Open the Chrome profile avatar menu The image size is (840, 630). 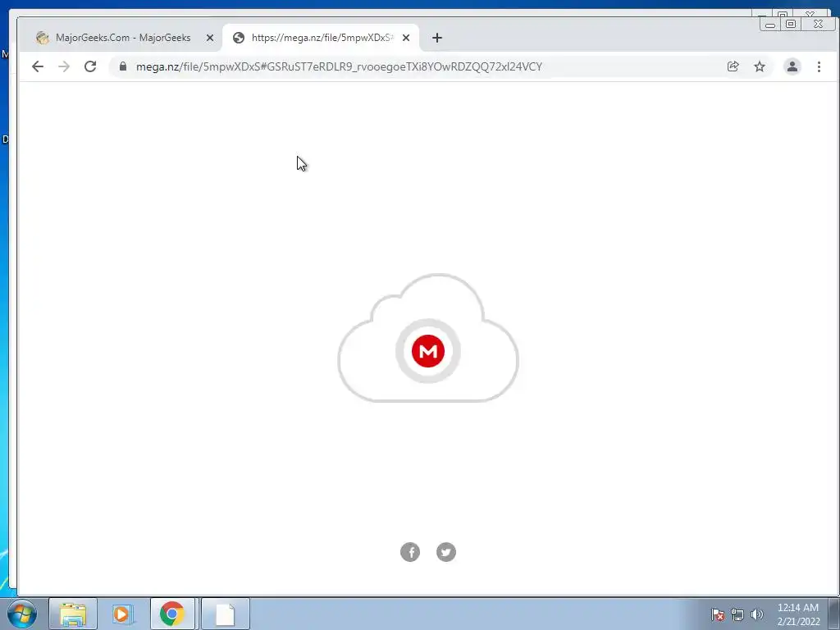point(792,66)
